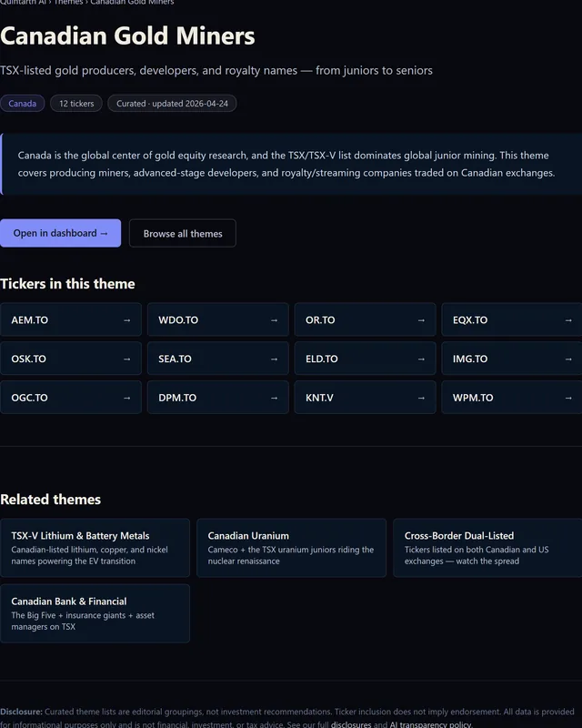Open the WDO.TO ticker card

[217, 319]
